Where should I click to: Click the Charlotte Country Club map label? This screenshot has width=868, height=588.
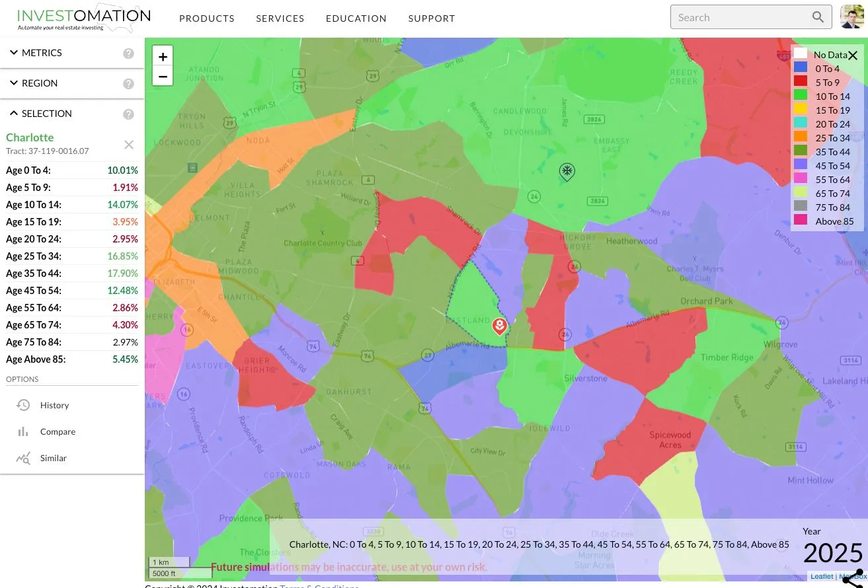pyautogui.click(x=323, y=243)
